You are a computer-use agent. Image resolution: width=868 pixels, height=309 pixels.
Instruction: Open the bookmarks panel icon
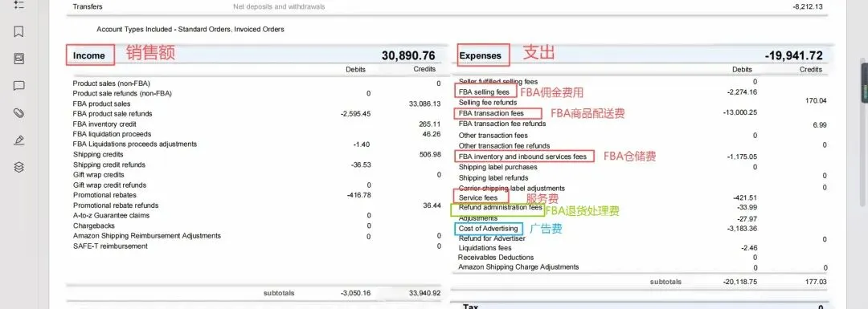coord(18,31)
